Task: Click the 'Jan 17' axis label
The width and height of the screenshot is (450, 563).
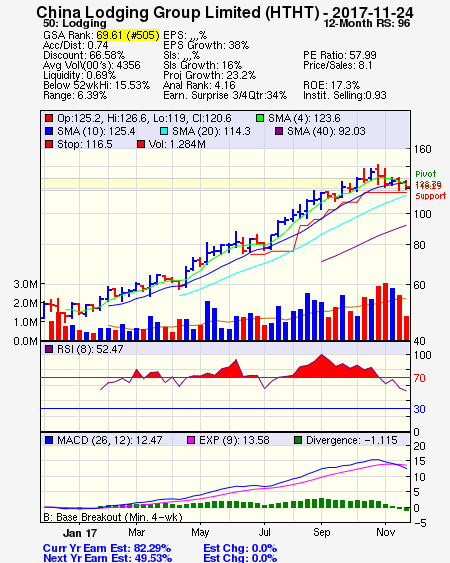Action: pos(80,533)
